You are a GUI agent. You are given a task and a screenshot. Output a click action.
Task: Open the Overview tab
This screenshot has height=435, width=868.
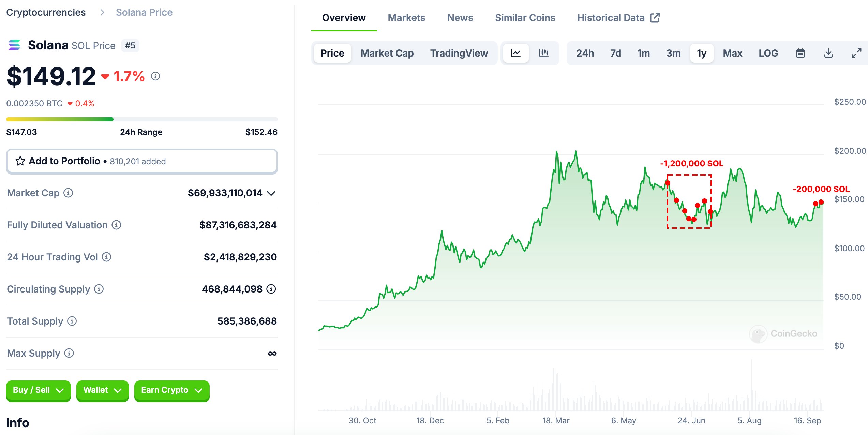pyautogui.click(x=344, y=18)
